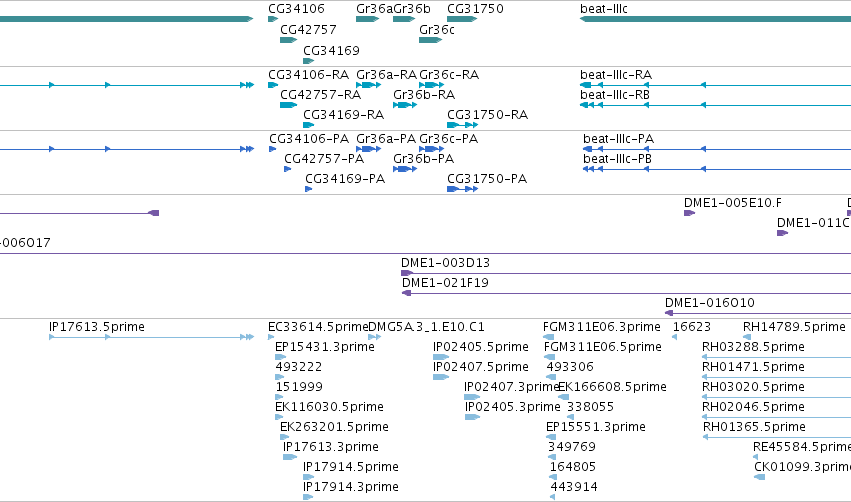Click the DME1-016O10 clone label
851x502 pixels.
point(709,303)
